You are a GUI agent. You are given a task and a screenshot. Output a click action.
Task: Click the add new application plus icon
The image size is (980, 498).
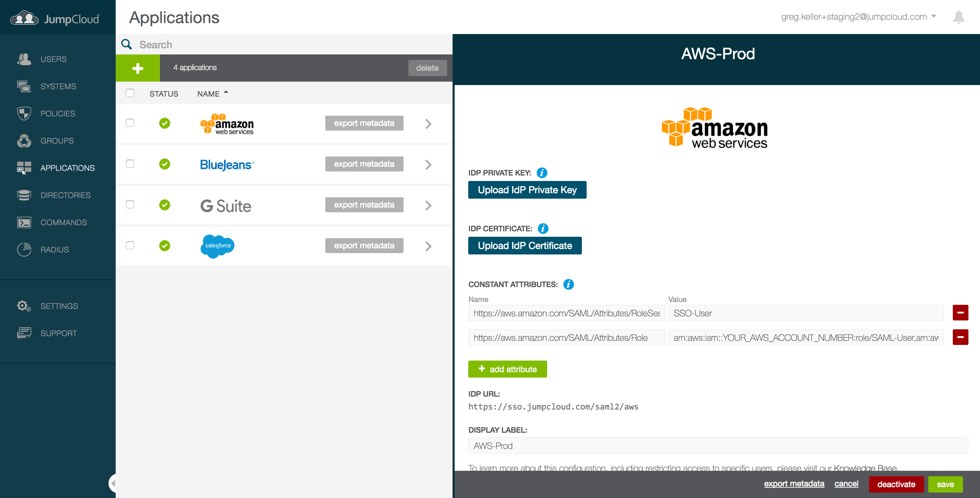coord(137,68)
